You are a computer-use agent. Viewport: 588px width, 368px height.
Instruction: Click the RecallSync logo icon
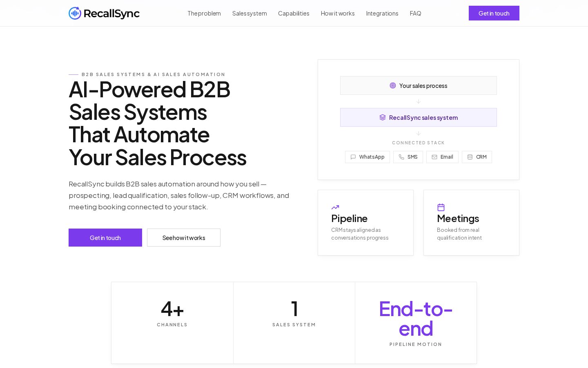tap(75, 13)
